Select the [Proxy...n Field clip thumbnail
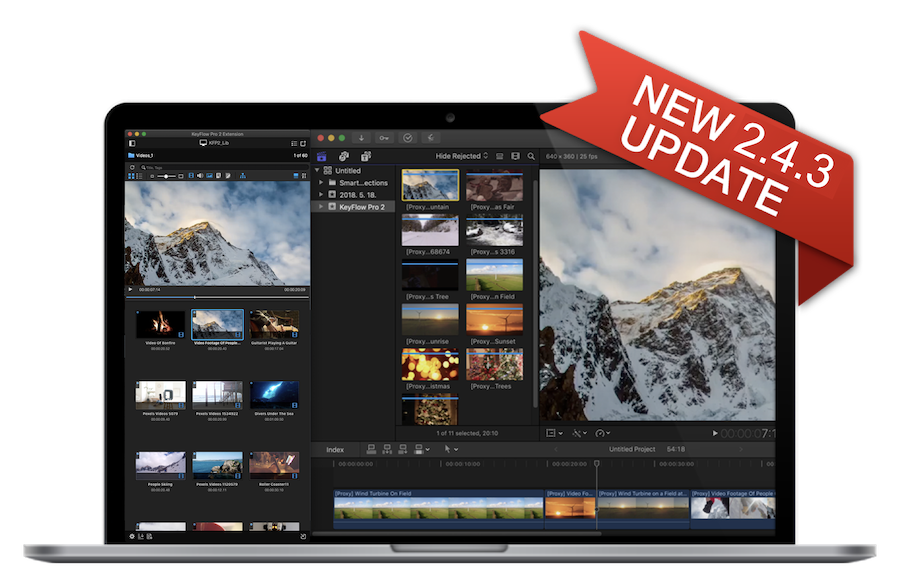The image size is (900, 568). 494,275
